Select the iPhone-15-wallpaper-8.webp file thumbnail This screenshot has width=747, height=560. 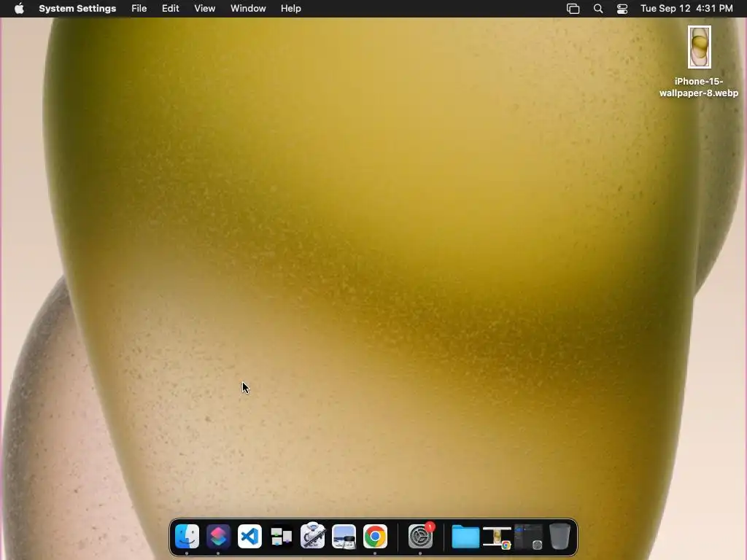click(x=699, y=47)
